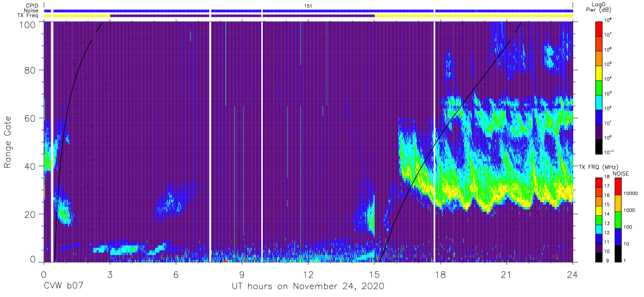This screenshot has height=297, width=644.
Task: Click the TX FRQ (MHz) legend title
Action: pos(599,167)
